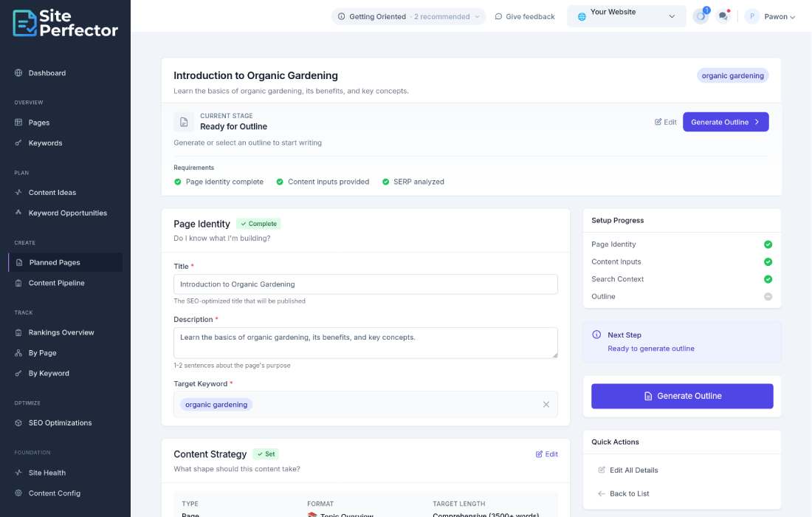Open the notifications icon with badge
The height and width of the screenshot is (517, 812).
(x=701, y=16)
